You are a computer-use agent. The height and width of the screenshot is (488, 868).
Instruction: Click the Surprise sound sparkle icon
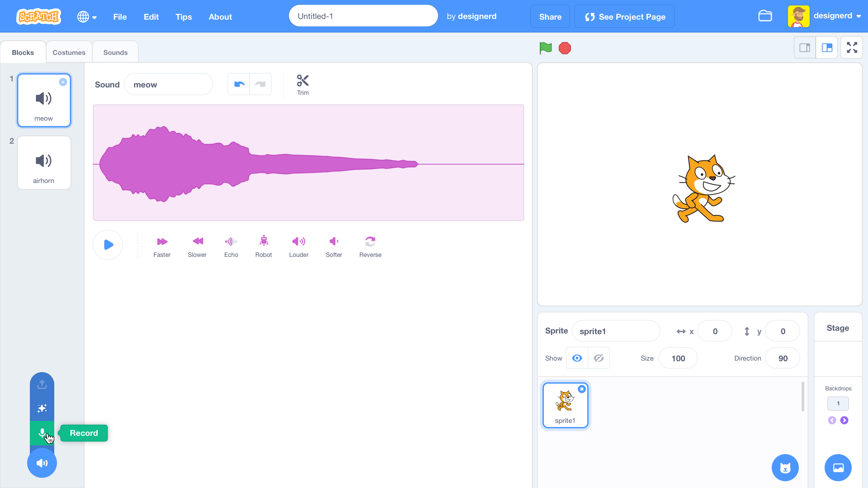tap(42, 408)
